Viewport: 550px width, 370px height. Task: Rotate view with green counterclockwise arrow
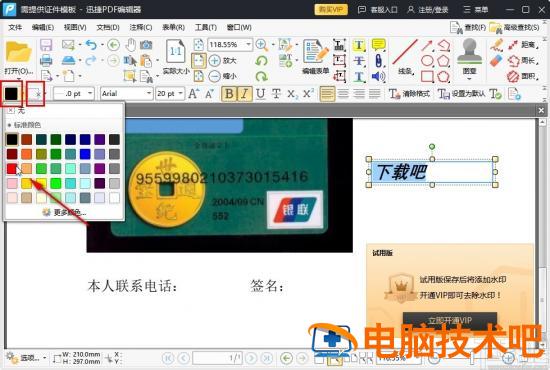point(261,60)
